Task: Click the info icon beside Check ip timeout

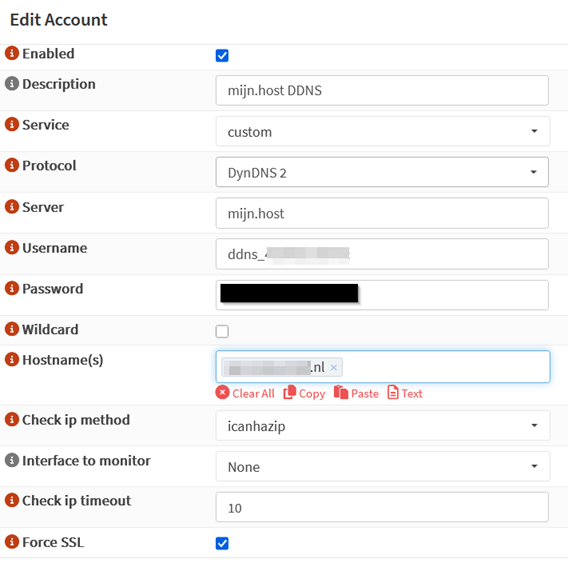Action: point(12,500)
